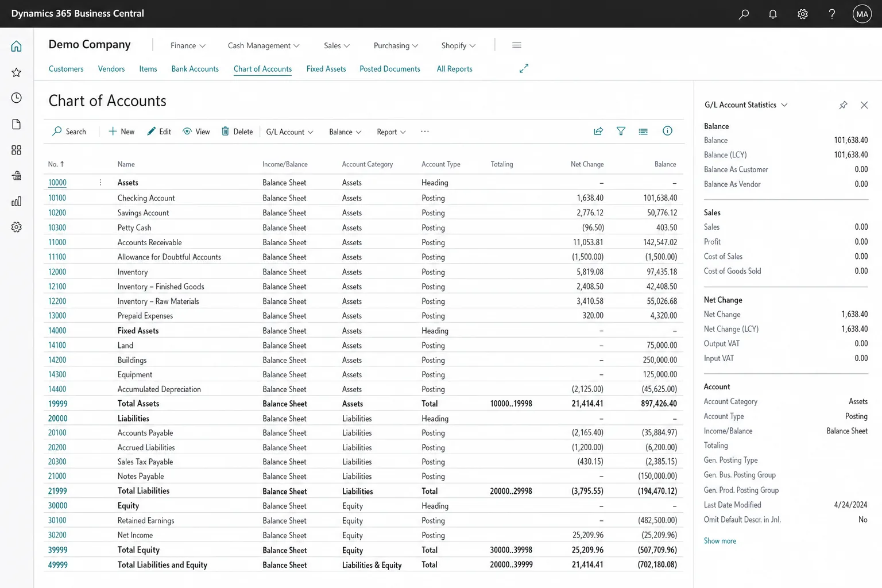The image size is (882, 588).
Task: Click the Delete button
Action: click(237, 131)
